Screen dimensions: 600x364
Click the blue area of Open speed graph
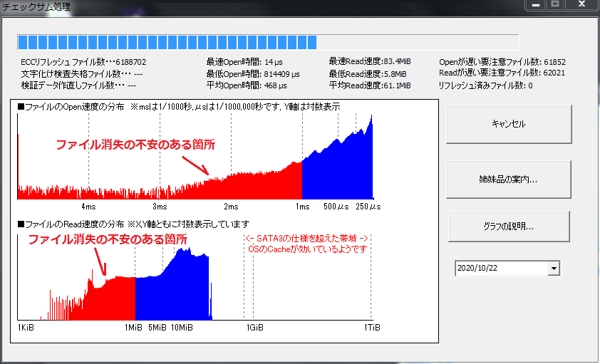tap(335, 175)
